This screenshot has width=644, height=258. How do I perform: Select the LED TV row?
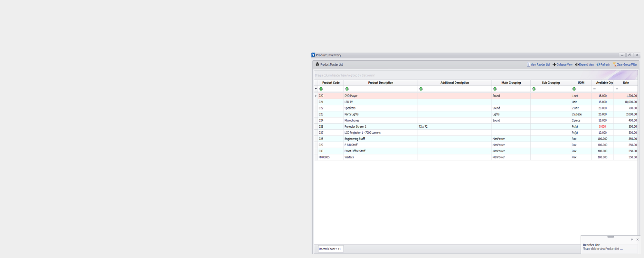coord(476,102)
